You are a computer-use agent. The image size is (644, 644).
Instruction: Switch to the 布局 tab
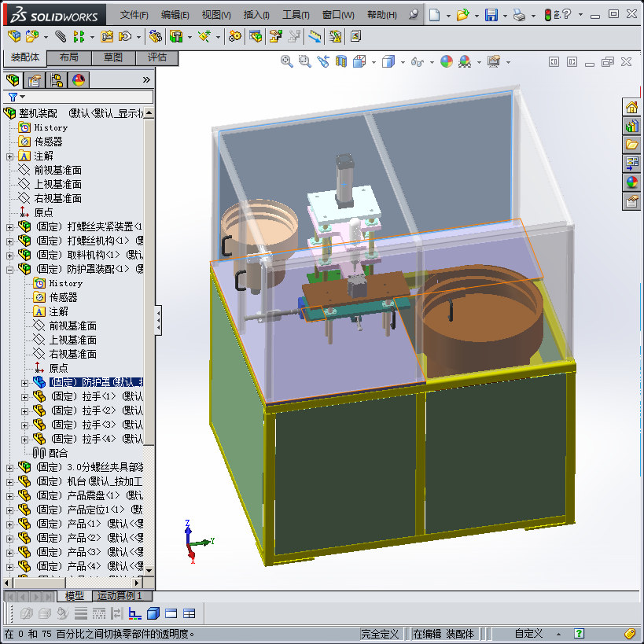[68, 57]
